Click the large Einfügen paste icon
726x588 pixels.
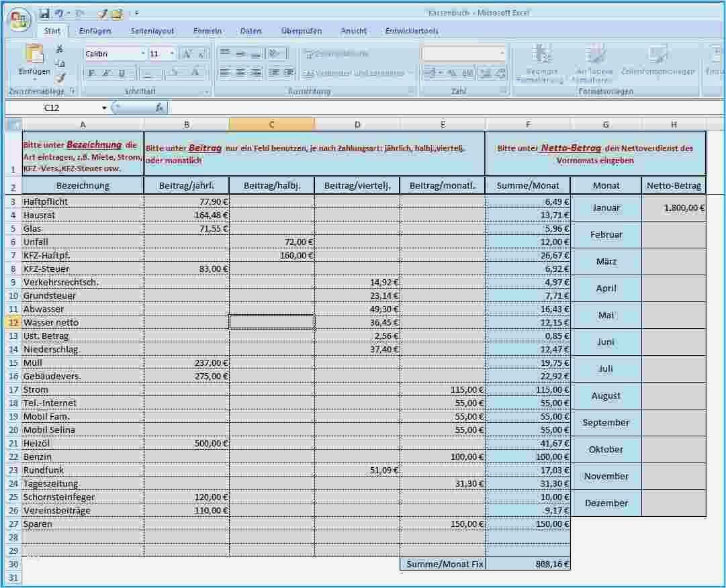tap(34, 55)
